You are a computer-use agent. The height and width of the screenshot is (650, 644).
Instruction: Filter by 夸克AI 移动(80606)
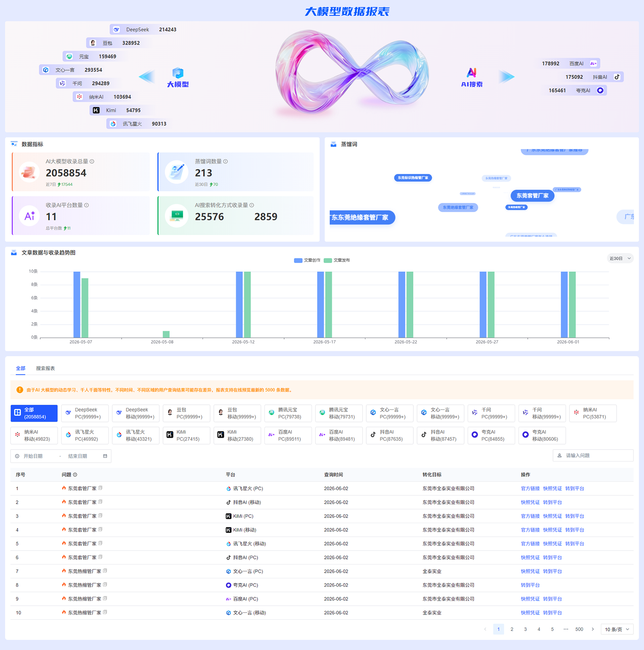[542, 435]
